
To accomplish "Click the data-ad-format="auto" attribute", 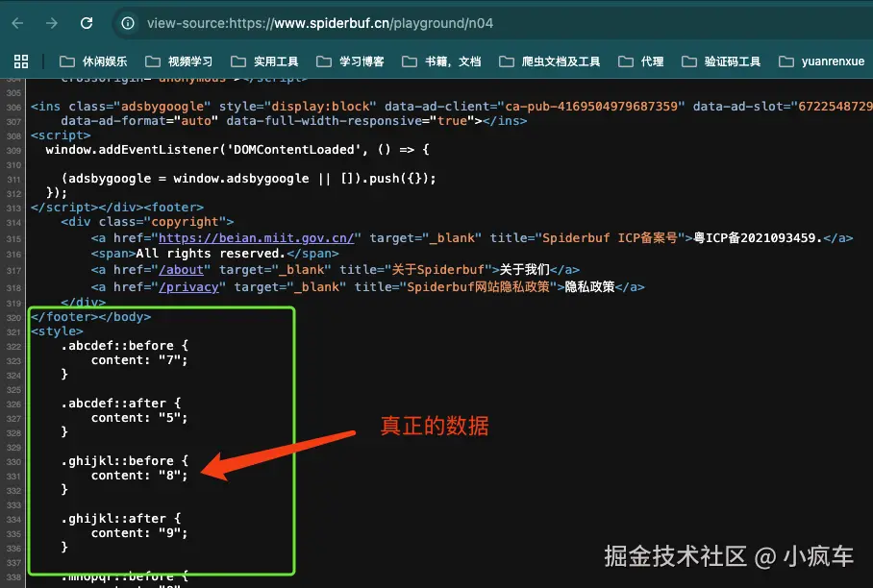I will 139,121.
